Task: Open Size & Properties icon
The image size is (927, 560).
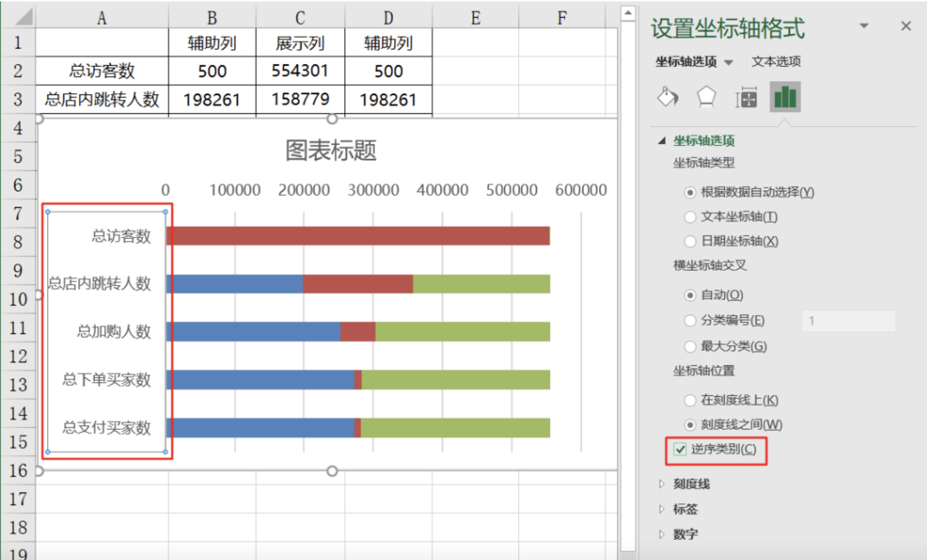Action: pos(746,98)
